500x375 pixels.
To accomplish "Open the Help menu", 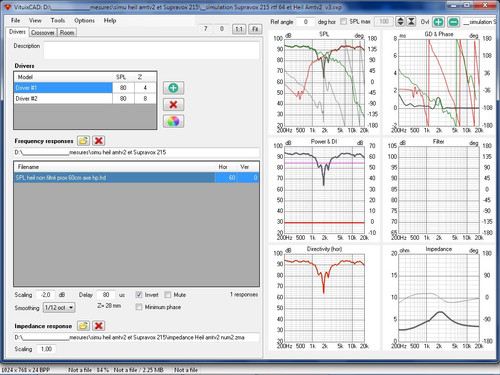I will point(110,20).
